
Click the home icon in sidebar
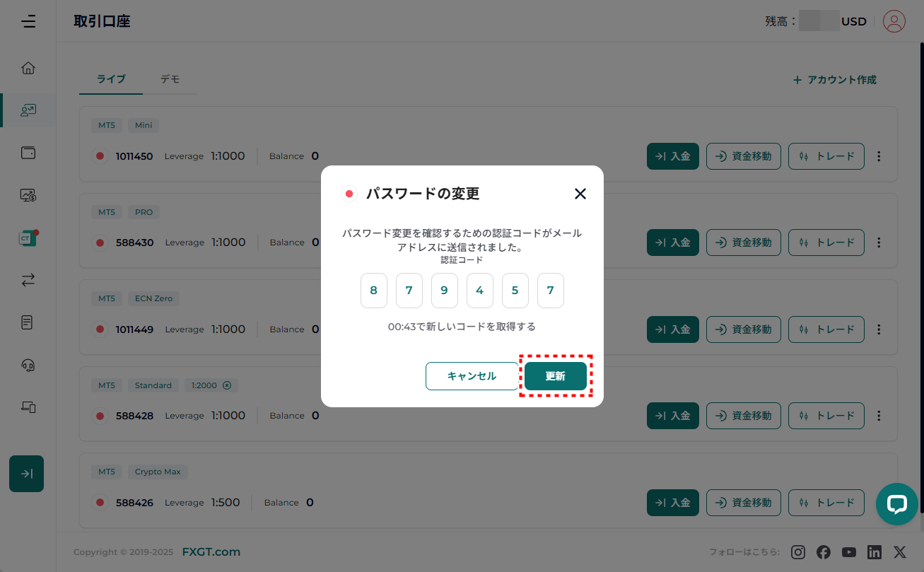click(x=28, y=69)
